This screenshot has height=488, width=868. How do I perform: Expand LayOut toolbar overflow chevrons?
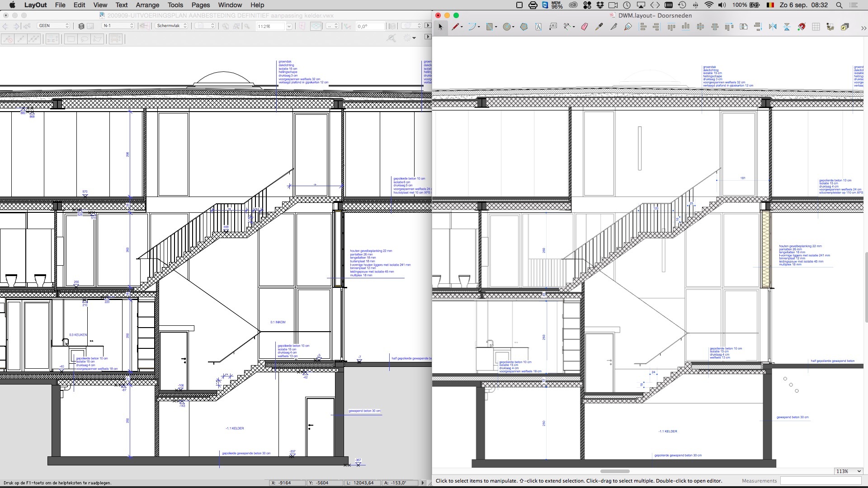click(863, 28)
